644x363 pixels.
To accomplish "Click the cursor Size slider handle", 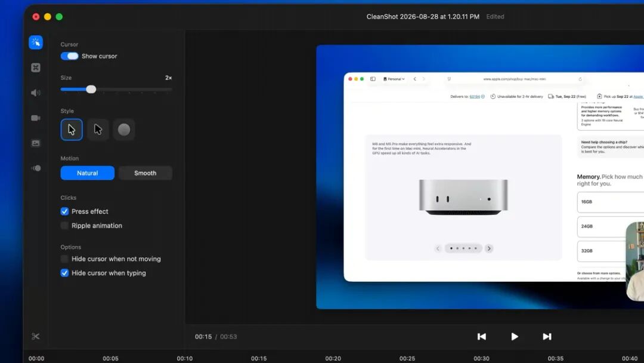I will tap(91, 89).
